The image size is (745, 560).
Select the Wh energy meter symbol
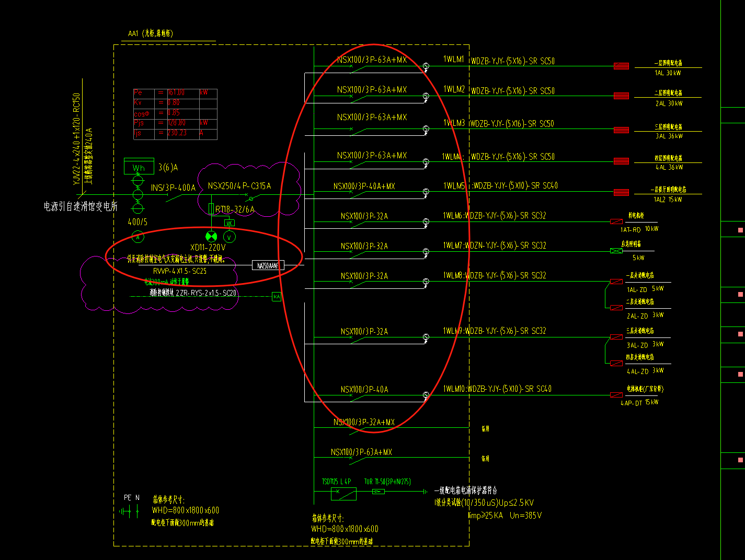point(139,166)
